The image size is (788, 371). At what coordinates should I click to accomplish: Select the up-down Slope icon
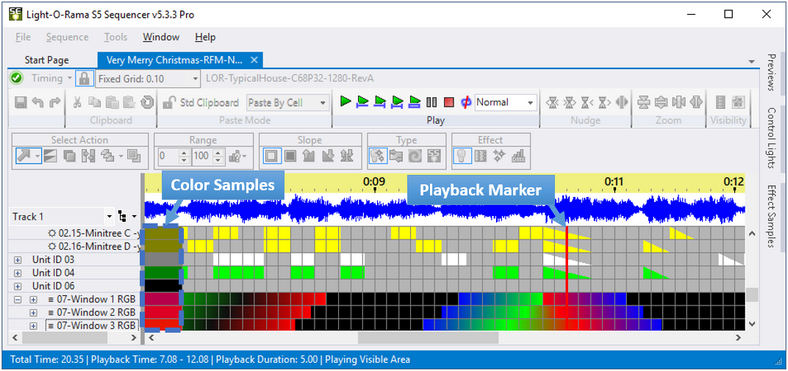coord(346,156)
